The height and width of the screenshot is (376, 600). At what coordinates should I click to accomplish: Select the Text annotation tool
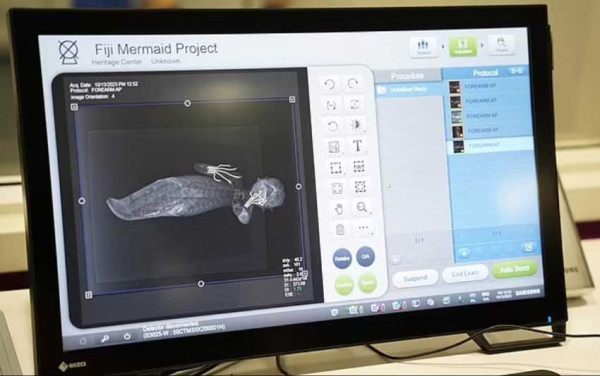357,146
